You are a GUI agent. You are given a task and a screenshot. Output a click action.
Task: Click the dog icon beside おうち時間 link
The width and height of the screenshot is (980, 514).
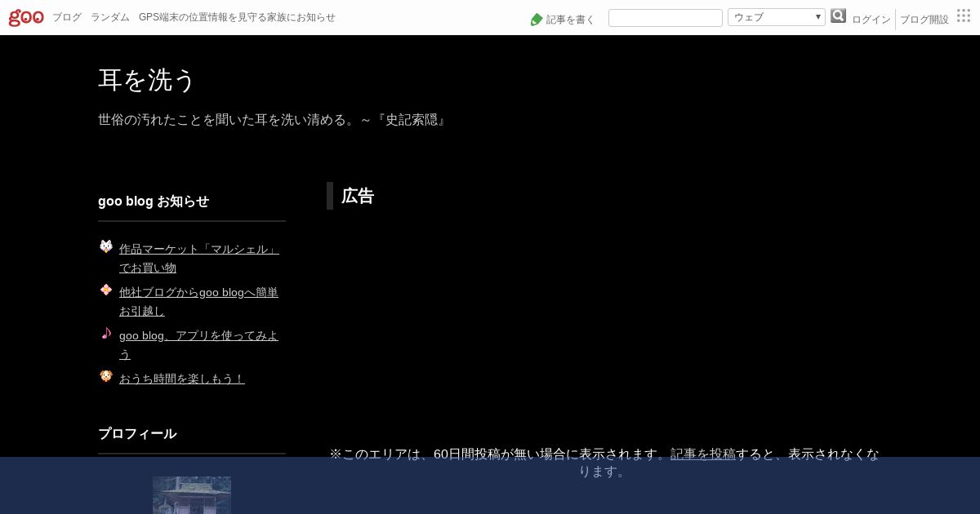point(106,376)
